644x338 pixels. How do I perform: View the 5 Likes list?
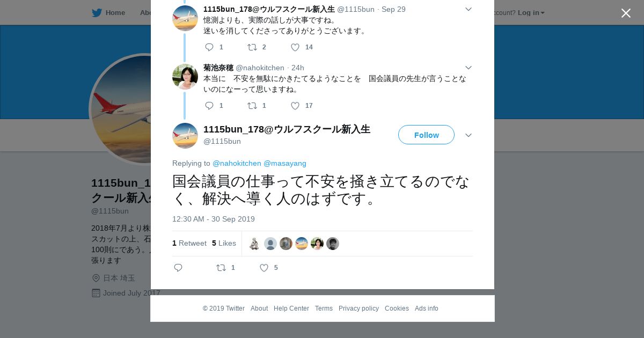[224, 243]
